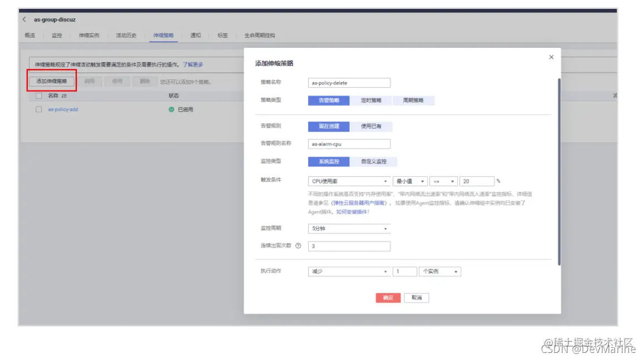Select the scheduled policy type
644x359 pixels.
(371, 101)
